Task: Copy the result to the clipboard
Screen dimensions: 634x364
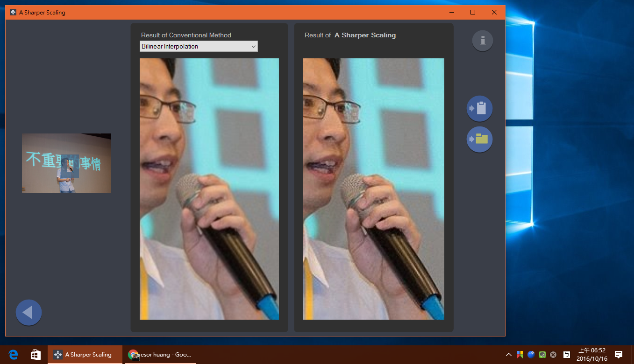Action: [x=479, y=108]
